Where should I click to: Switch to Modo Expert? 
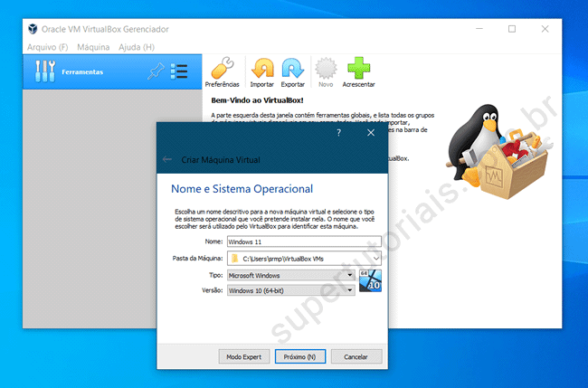(244, 356)
